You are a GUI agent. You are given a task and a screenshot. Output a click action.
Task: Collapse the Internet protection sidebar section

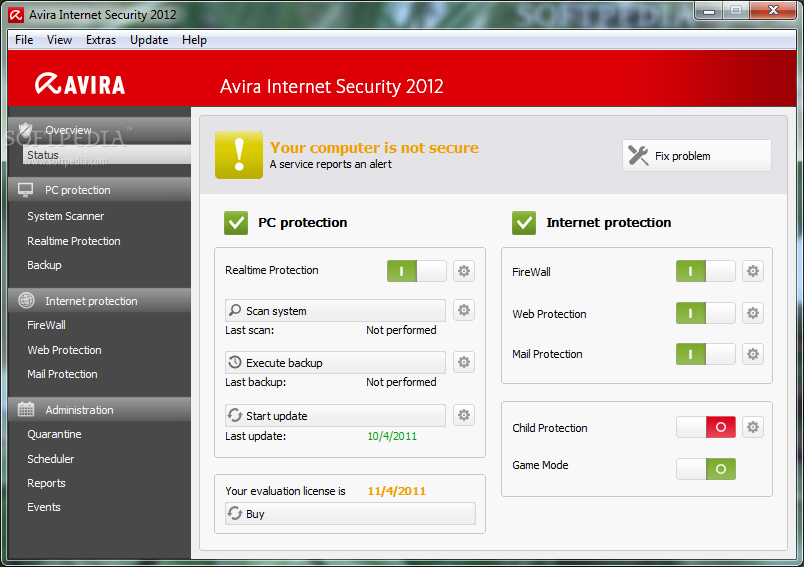[x=99, y=300]
